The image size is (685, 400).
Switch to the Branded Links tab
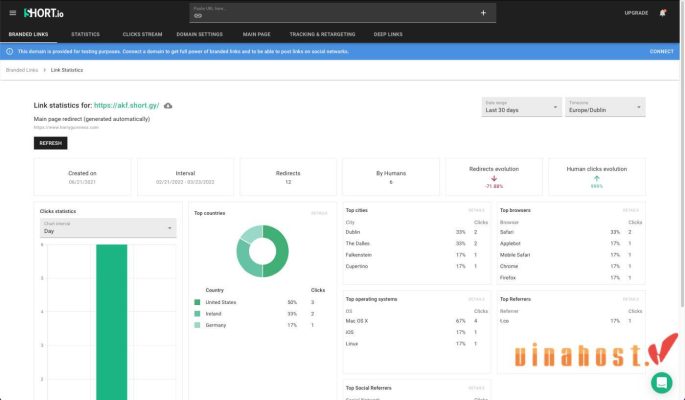(x=28, y=34)
